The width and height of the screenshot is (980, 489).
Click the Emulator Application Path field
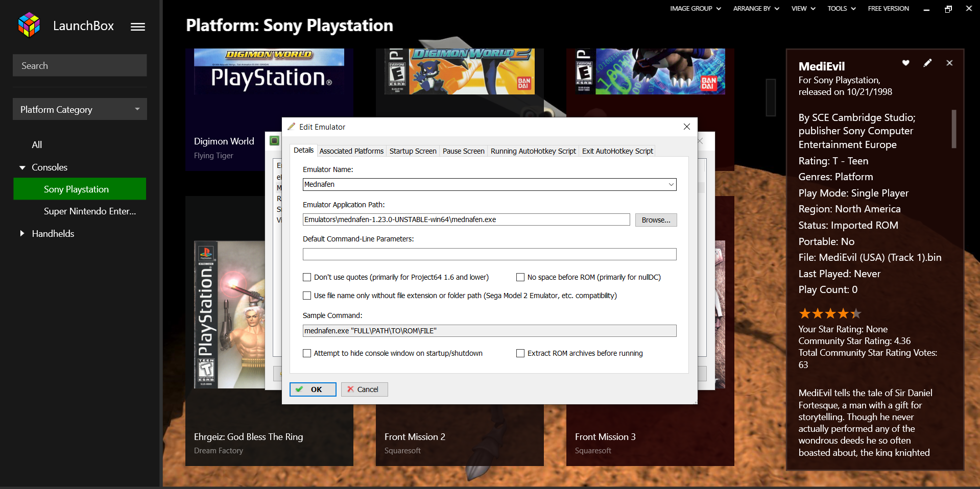tap(466, 219)
